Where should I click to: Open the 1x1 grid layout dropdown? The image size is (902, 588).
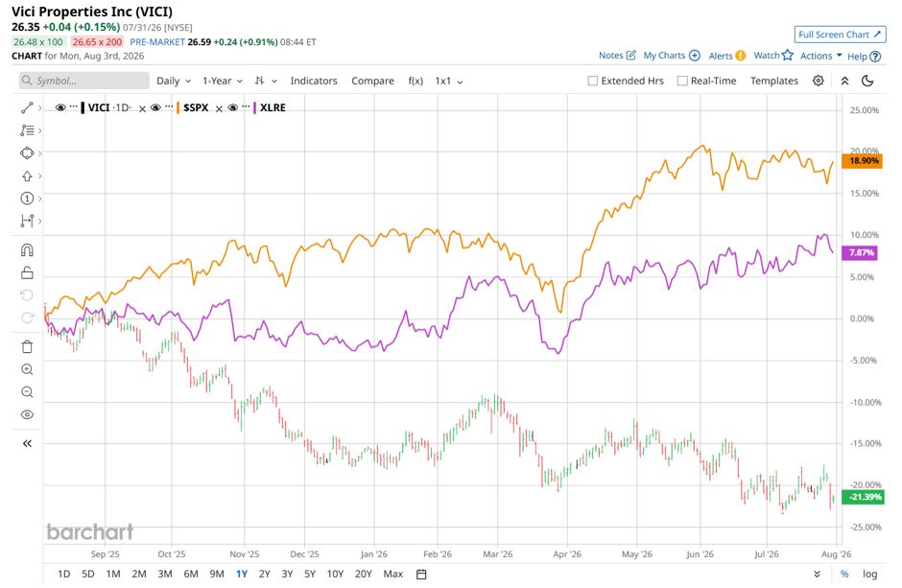pyautogui.click(x=449, y=81)
